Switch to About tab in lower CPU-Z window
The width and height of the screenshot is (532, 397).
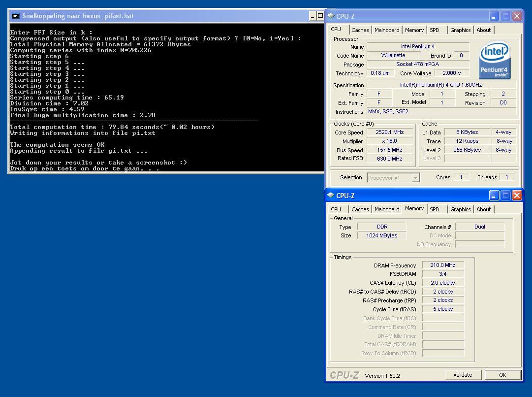click(483, 209)
